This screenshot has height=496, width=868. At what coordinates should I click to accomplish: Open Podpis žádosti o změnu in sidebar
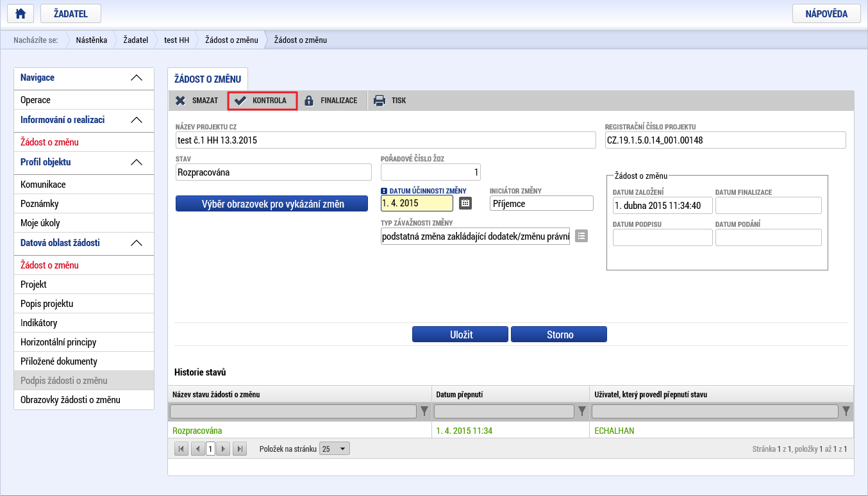coord(84,381)
